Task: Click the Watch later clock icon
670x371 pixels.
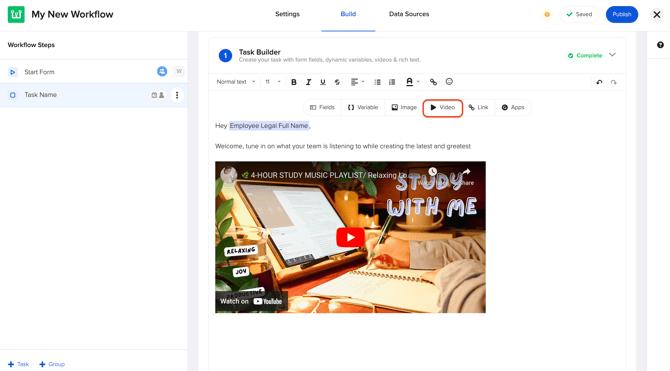Action: [x=432, y=172]
